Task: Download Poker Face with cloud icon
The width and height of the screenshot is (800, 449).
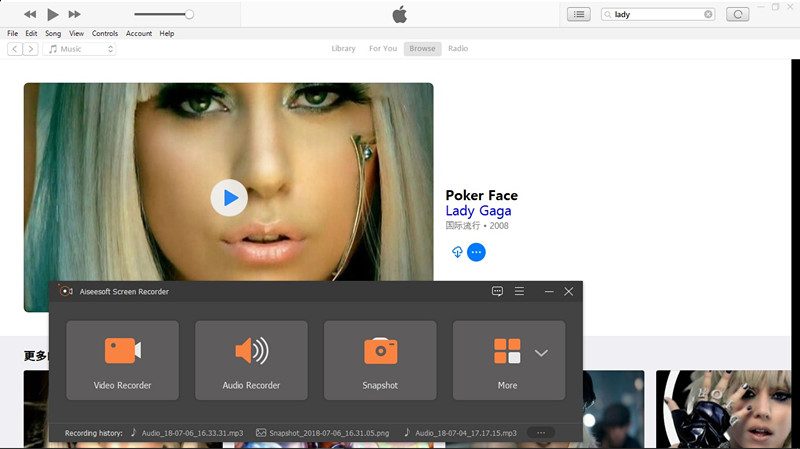Action: [457, 252]
